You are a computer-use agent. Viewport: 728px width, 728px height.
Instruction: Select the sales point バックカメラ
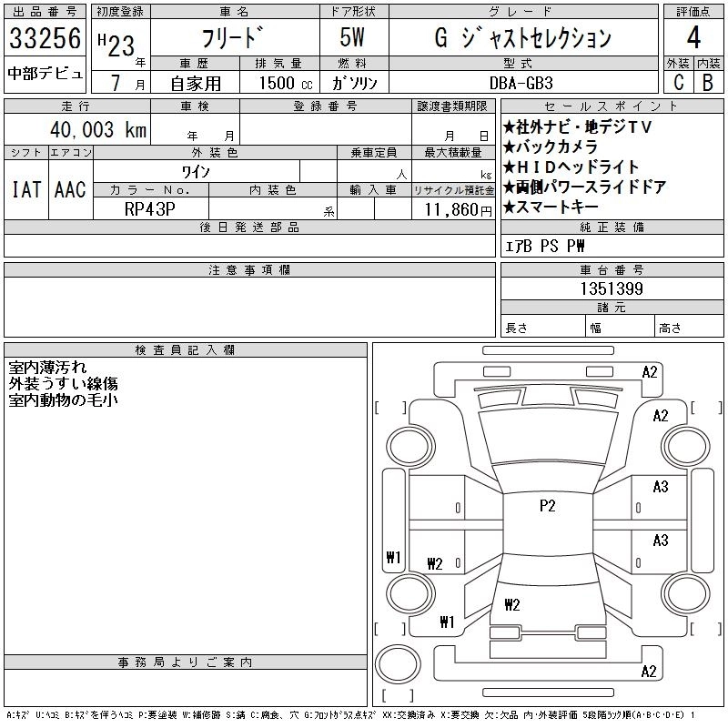pos(551,147)
